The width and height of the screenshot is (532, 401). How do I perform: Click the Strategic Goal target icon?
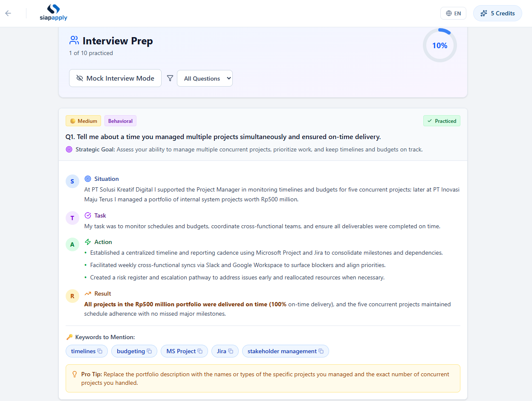[x=69, y=149]
